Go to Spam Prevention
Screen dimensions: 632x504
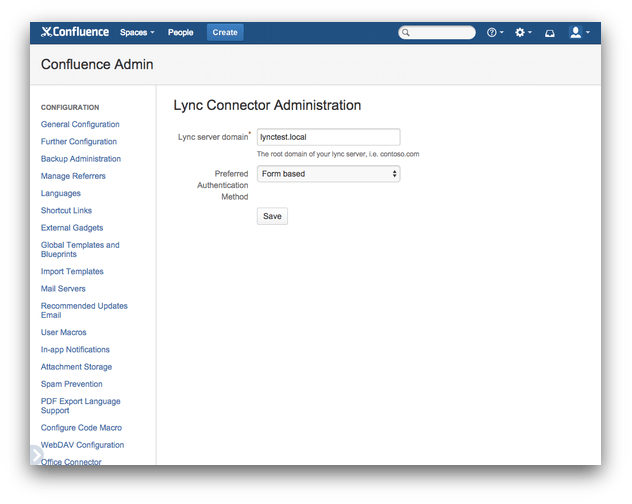click(71, 384)
